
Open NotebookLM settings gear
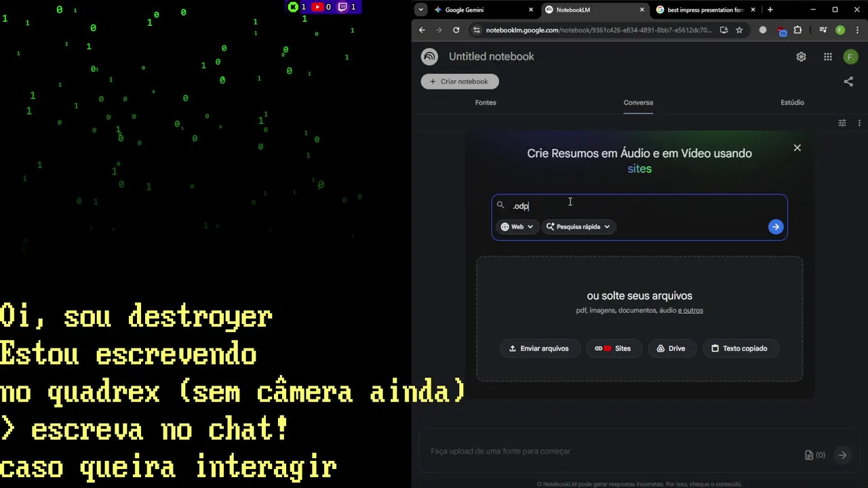click(802, 57)
